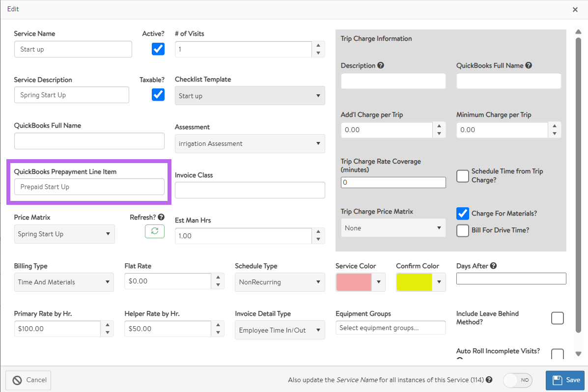This screenshot has width=588, height=392.
Task: Open the Schedule Type dropdown
Action: tap(280, 282)
